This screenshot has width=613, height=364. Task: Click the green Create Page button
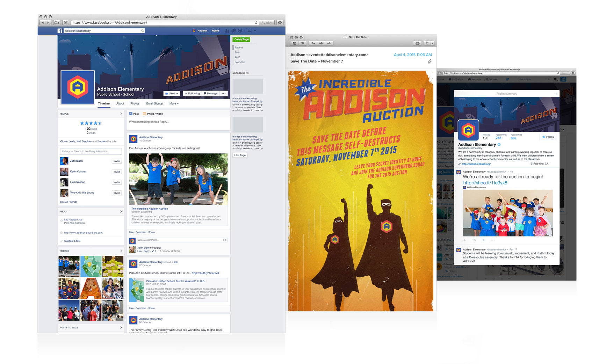click(241, 39)
